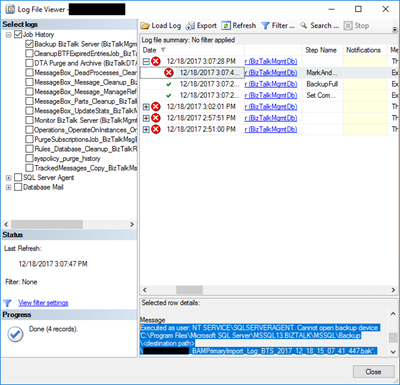
Task: Click log grid scroll-right arrow
Action: [x=393, y=290]
